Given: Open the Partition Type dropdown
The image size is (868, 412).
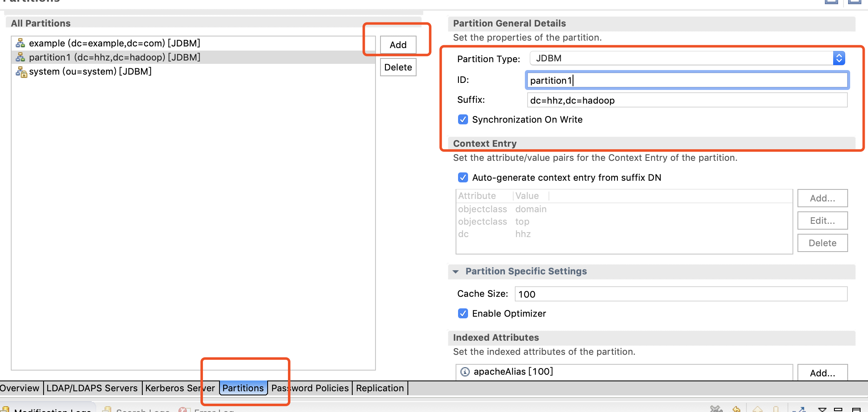Looking at the screenshot, I should (x=839, y=58).
